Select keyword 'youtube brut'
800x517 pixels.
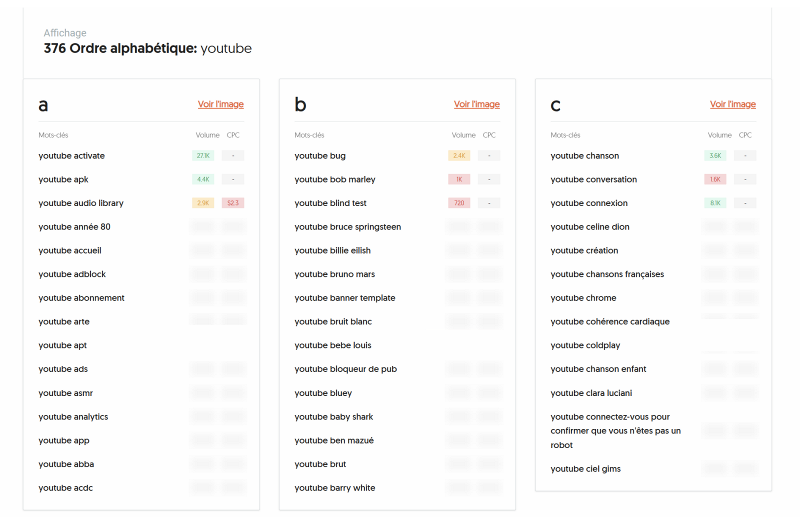click(x=320, y=464)
